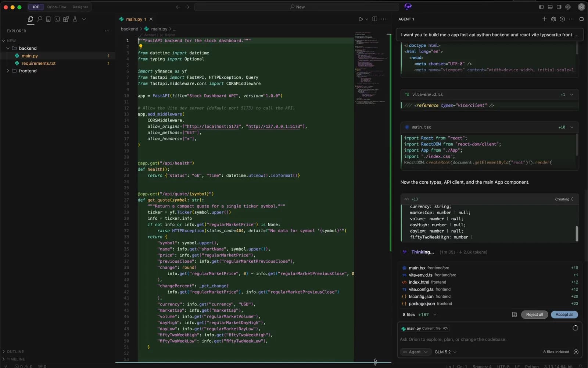Switch to the Orion-Flow tab

(57, 7)
